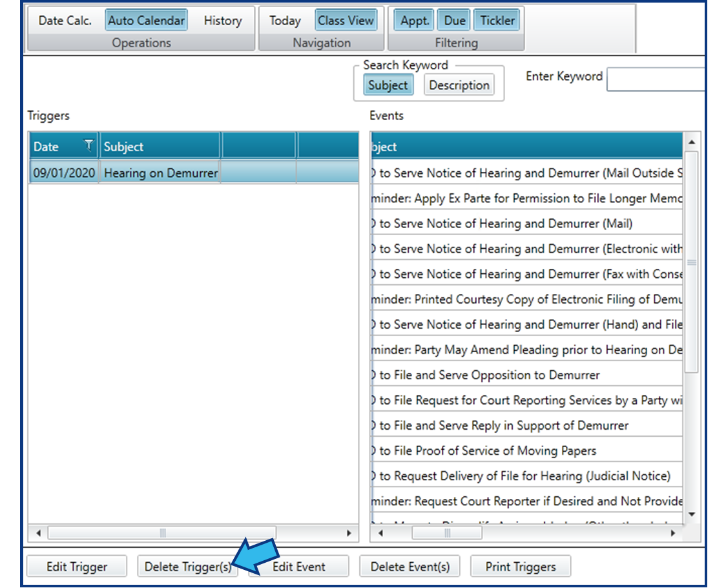The height and width of the screenshot is (588, 726).
Task: Toggle the Auto Calendar button
Action: 147,21
